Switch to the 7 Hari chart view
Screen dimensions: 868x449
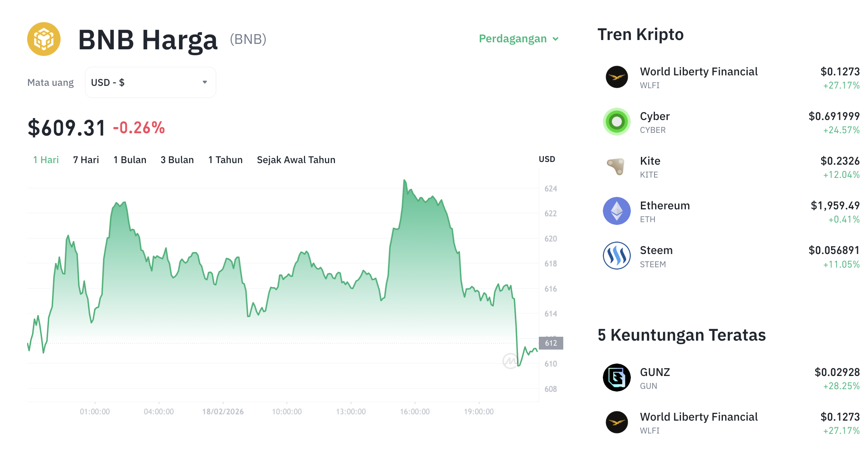click(x=86, y=160)
